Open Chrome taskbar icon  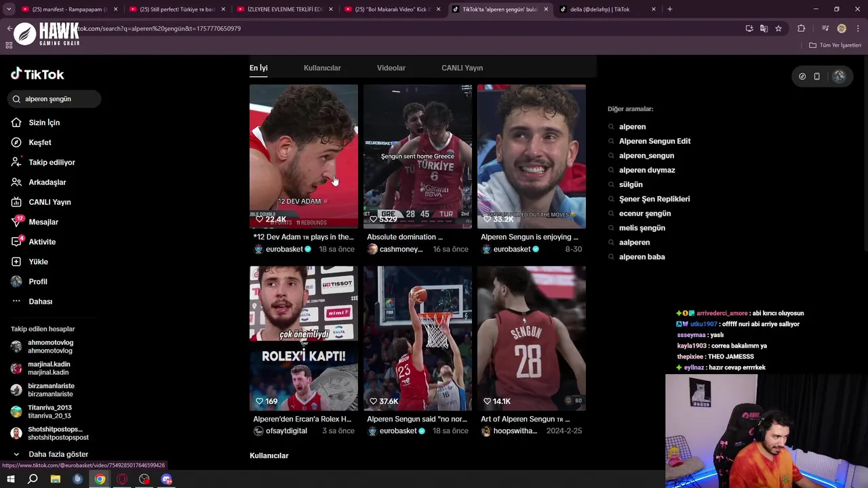pyautogui.click(x=100, y=479)
